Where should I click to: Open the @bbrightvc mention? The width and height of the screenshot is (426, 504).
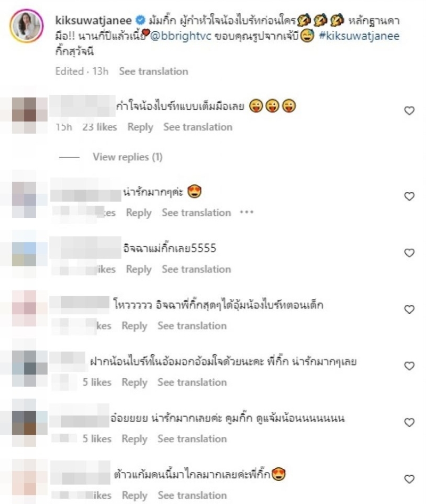pos(181,36)
